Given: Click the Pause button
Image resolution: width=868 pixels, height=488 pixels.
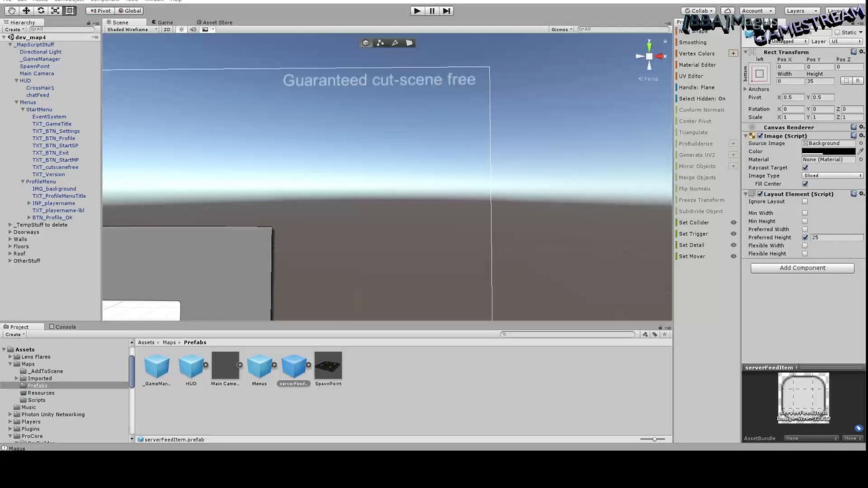Looking at the screenshot, I should (x=432, y=11).
